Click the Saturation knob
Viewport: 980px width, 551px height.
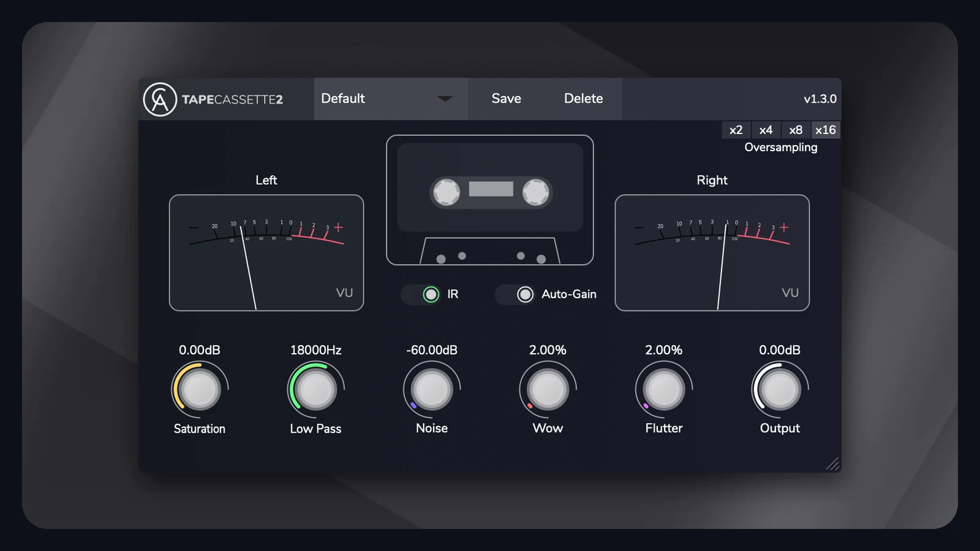pyautogui.click(x=200, y=389)
